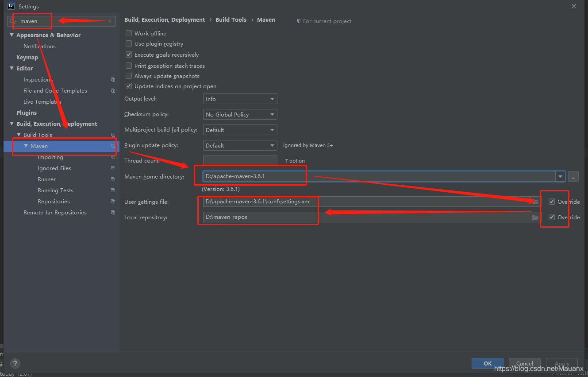Viewport: 588px width, 377px height.
Task: Click project-level icon beside Runner
Action: click(113, 179)
